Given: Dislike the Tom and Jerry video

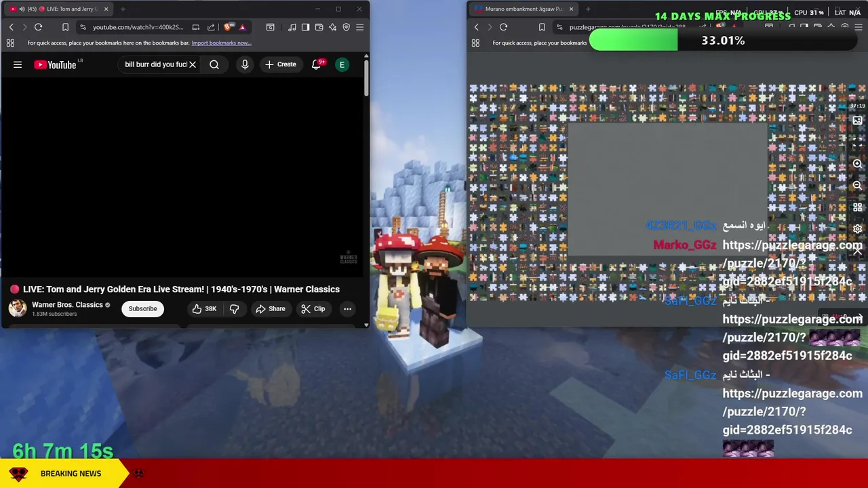Looking at the screenshot, I should [234, 309].
